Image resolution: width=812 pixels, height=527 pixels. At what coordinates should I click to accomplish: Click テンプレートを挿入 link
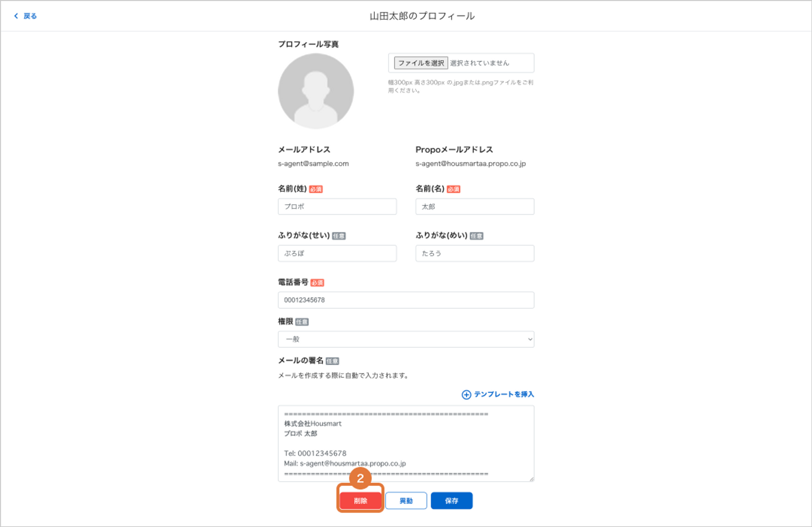tap(504, 394)
